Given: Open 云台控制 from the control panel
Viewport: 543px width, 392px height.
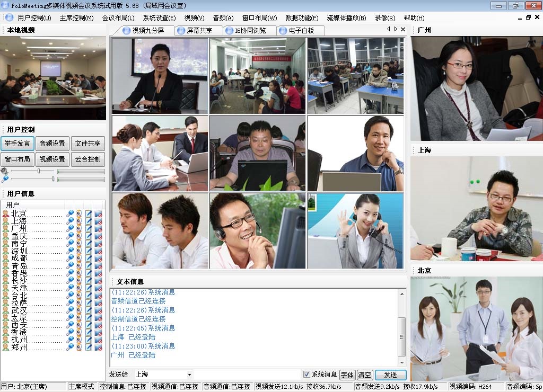Looking at the screenshot, I should 87,159.
